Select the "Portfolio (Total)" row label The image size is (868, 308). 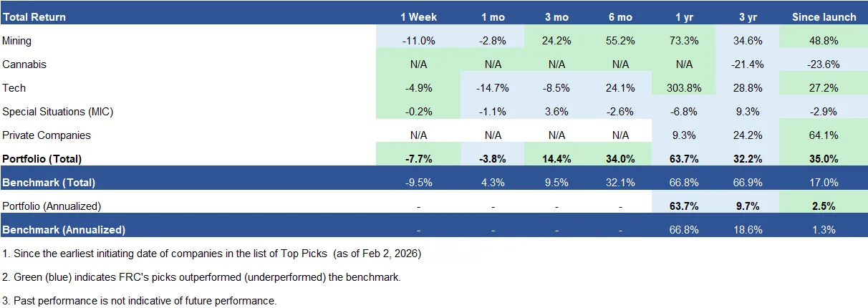click(42, 159)
